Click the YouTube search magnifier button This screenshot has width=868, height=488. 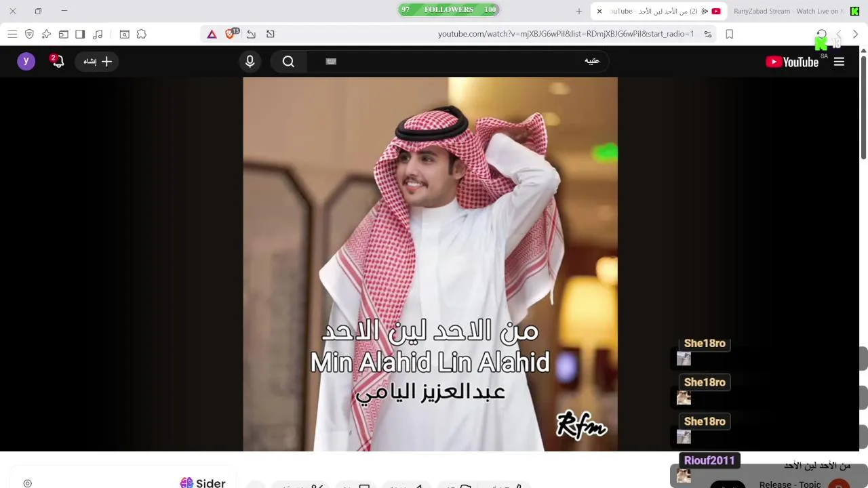288,62
